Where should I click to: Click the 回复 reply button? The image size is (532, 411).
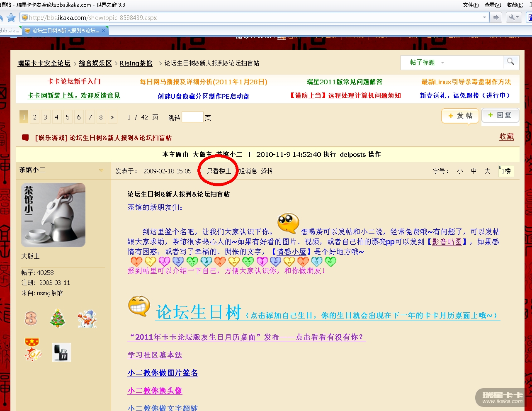click(x=500, y=115)
